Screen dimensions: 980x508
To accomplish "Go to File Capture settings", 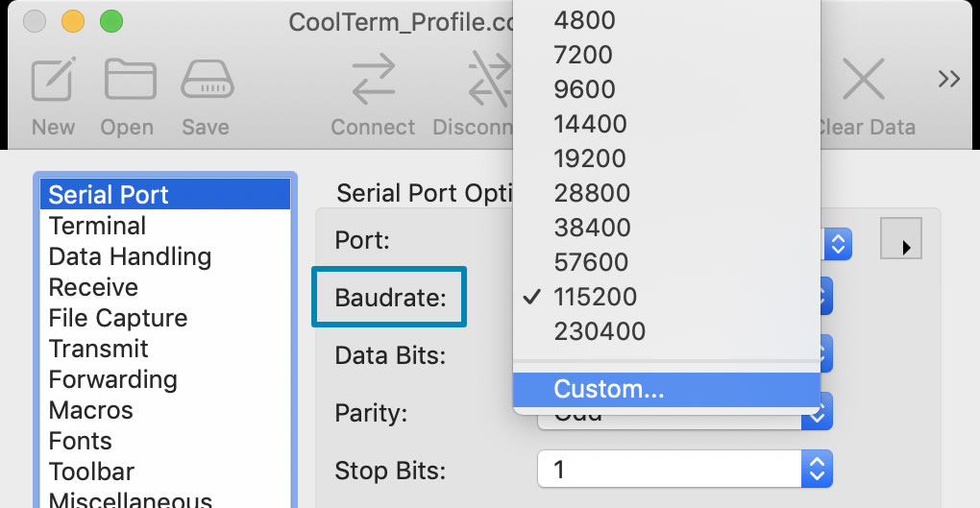I will (x=118, y=318).
